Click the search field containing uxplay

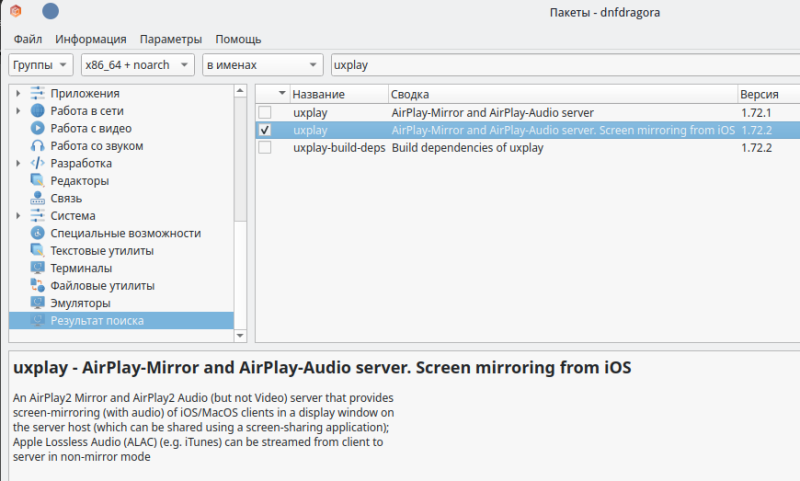[x=560, y=65]
